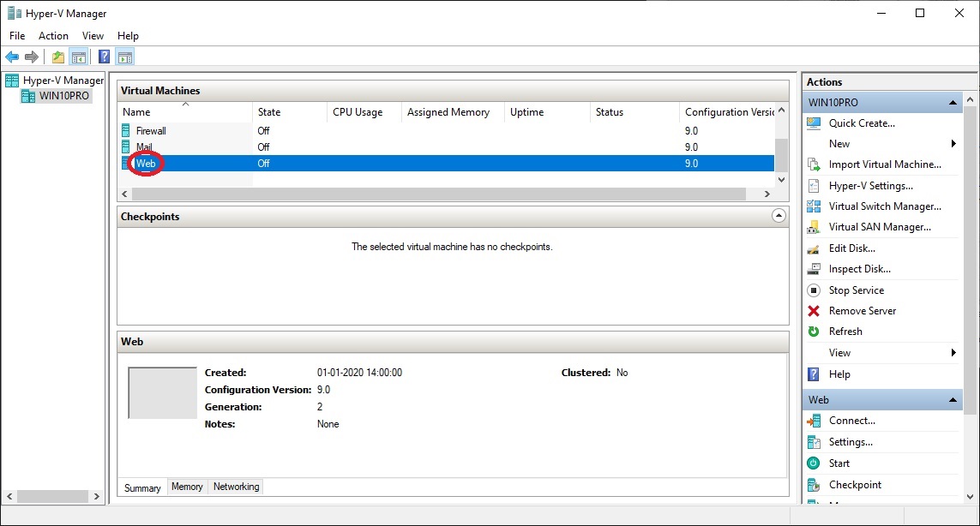Screen dimensions: 980x526
Task: Click the Help icon in the Actions pane
Action: [x=814, y=374]
